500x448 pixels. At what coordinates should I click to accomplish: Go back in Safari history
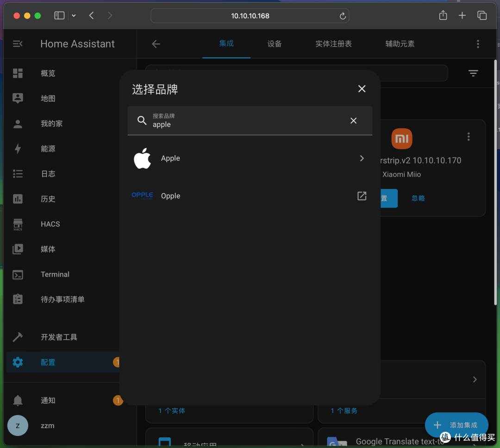[92, 15]
